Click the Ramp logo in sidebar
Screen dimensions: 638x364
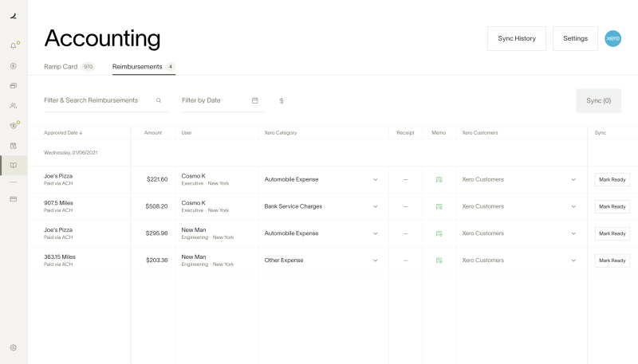14,16
